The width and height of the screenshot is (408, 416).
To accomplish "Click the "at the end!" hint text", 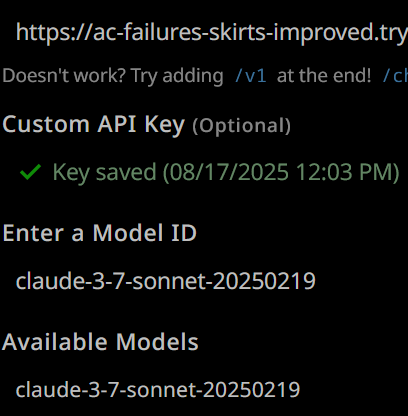I will pos(324,76).
